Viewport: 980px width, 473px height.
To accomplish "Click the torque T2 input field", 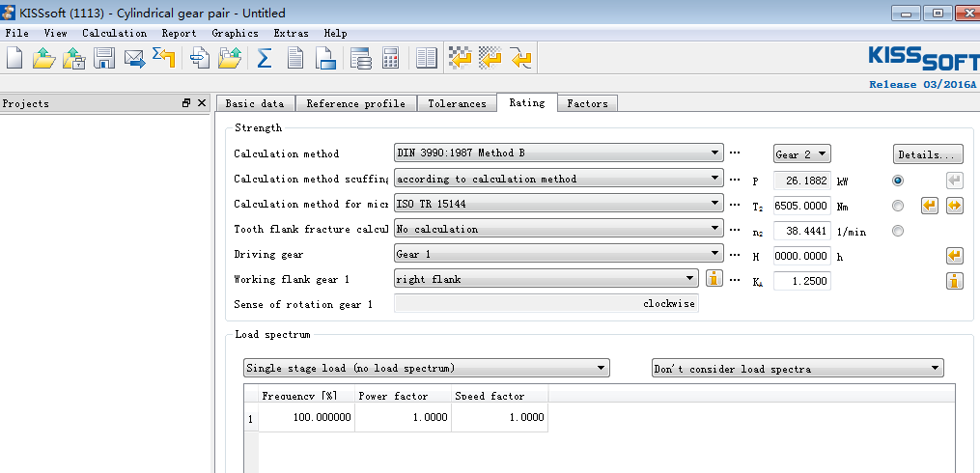I will pos(802,206).
